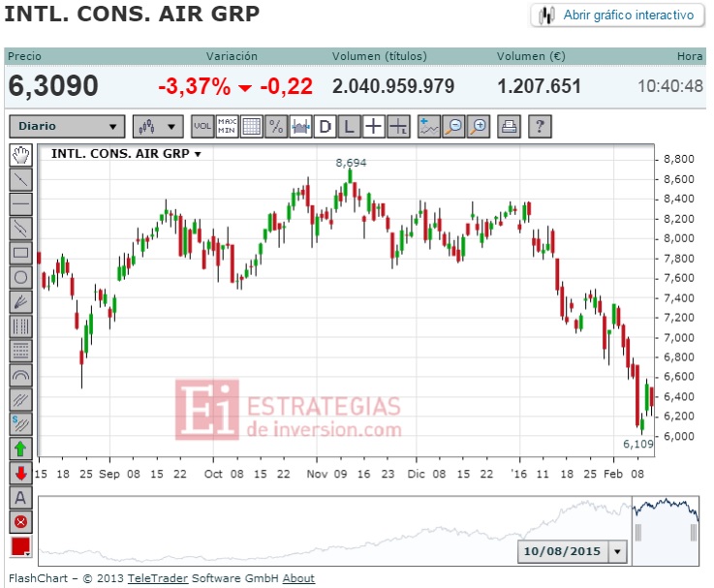This screenshot has height=588, width=714.
Task: Toggle the percent scale button
Action: [x=276, y=126]
